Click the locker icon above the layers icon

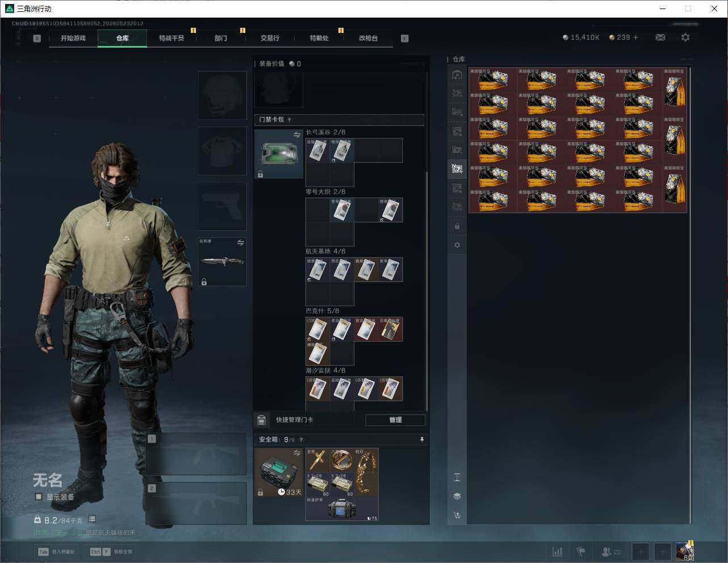pos(457,477)
